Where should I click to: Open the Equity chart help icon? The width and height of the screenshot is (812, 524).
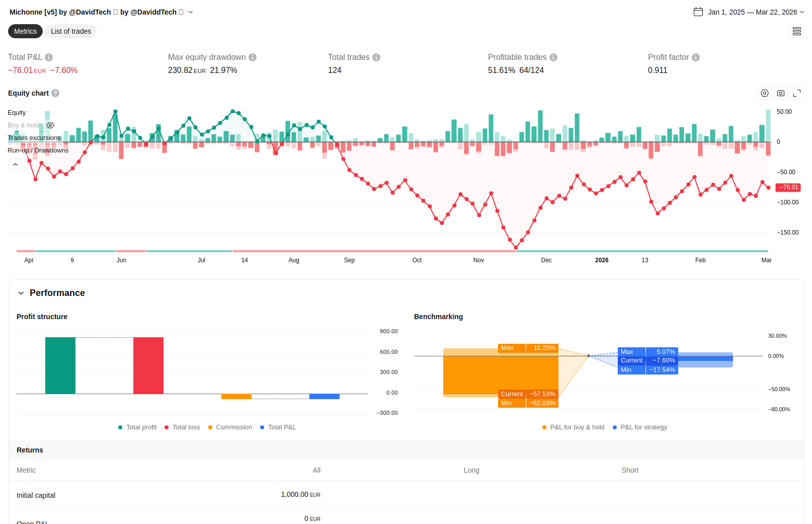pyautogui.click(x=55, y=93)
